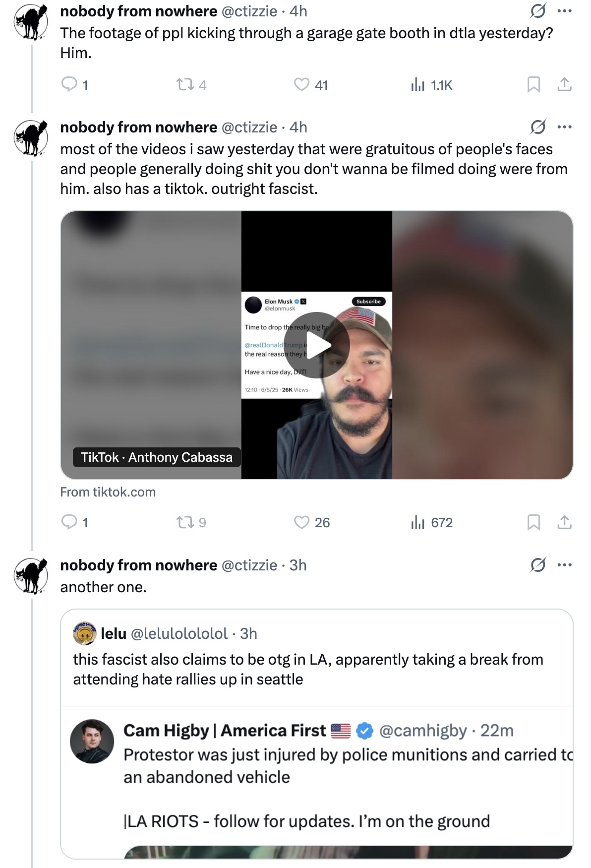View analytics showing 1.1K views
The image size is (591, 868).
point(418,85)
